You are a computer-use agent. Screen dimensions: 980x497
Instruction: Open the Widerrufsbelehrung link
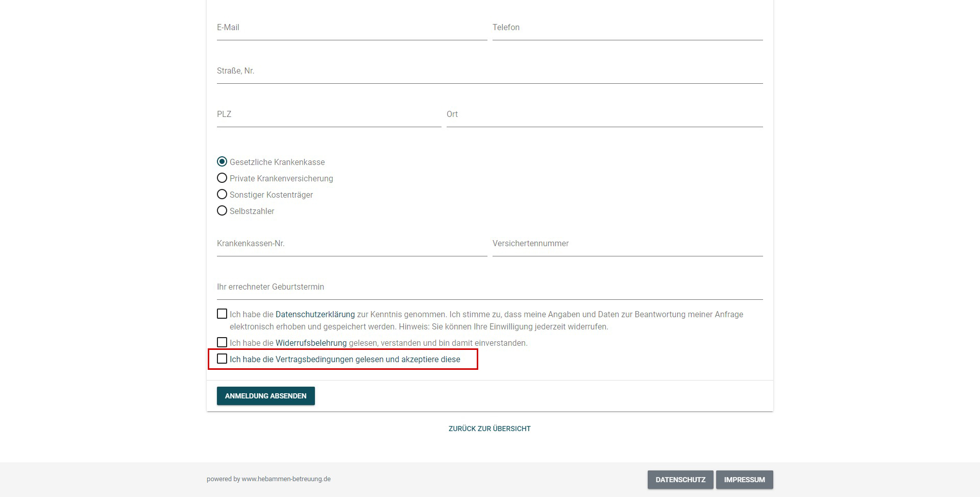pos(311,343)
